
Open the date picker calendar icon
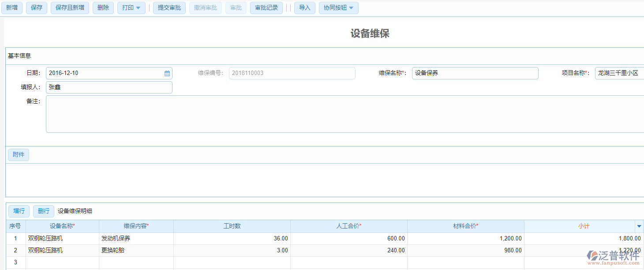(167, 73)
